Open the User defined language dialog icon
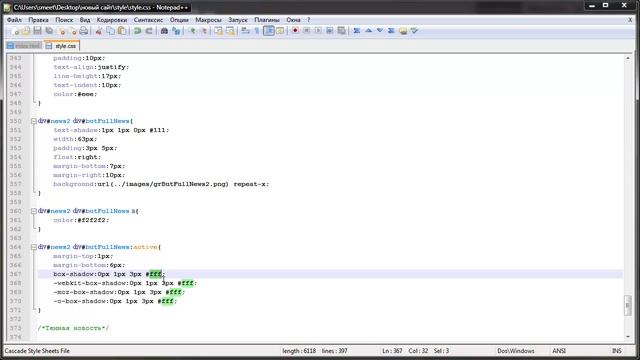Viewport: 640px width, 360px height. 280,31
